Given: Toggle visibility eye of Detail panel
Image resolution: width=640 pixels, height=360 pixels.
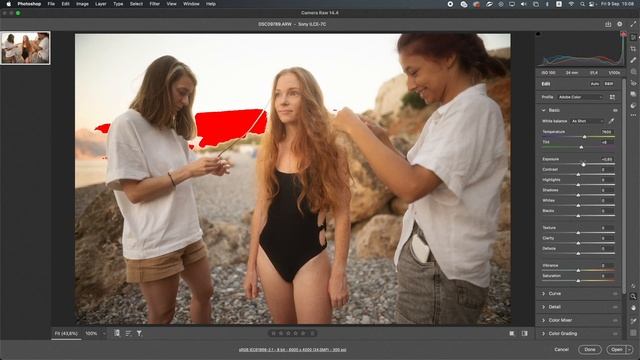Looking at the screenshot, I should [x=615, y=307].
